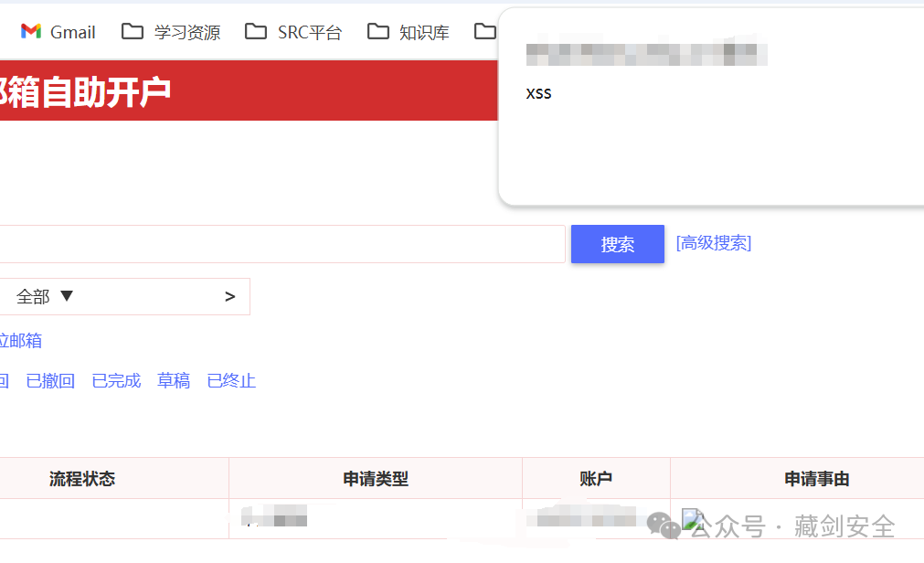Expand the filter panel with the chevron

click(229, 296)
